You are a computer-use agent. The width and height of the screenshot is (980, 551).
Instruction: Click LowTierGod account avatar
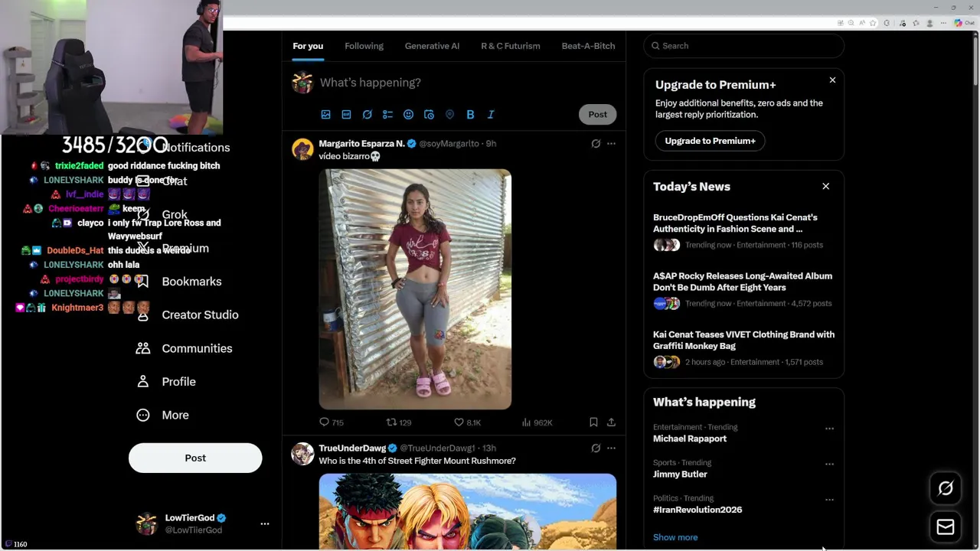(146, 524)
